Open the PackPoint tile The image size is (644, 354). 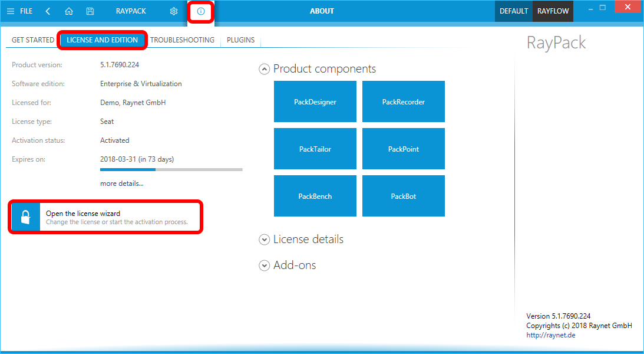(x=404, y=149)
